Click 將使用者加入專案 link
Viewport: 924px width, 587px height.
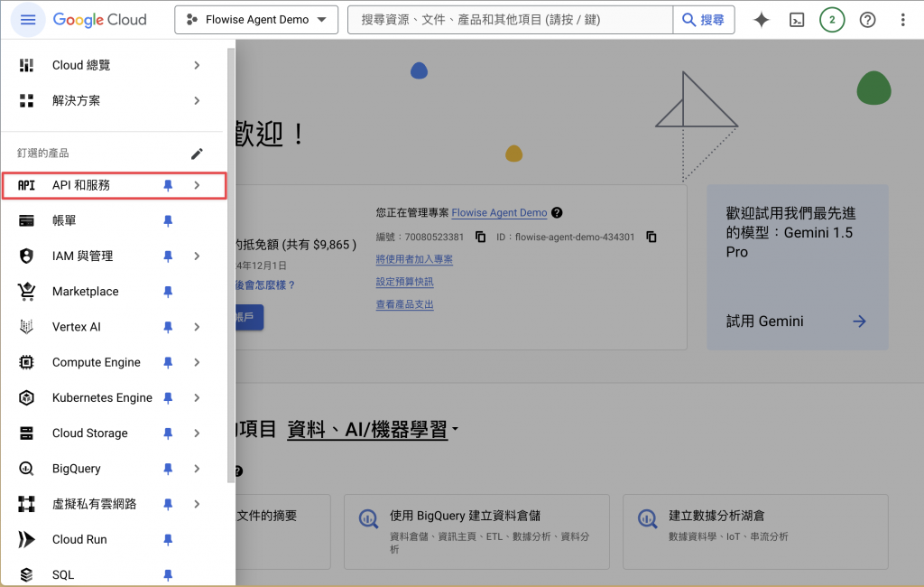(x=414, y=259)
